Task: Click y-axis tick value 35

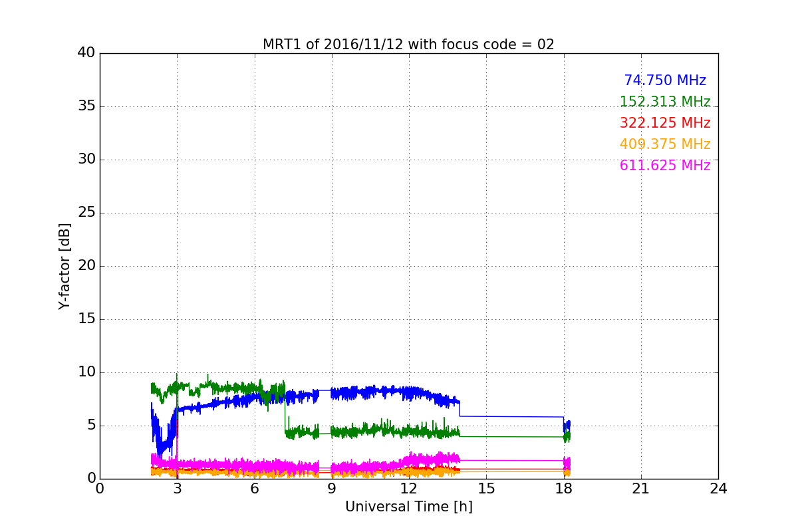Action: tap(86, 106)
